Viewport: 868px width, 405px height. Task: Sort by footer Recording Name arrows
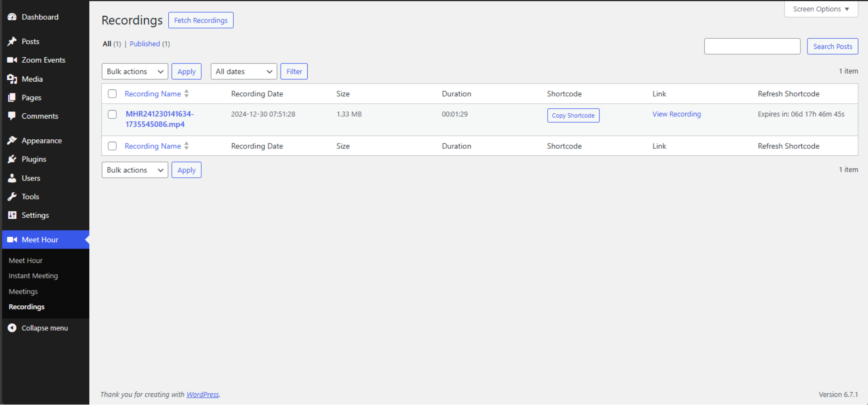pos(187,146)
